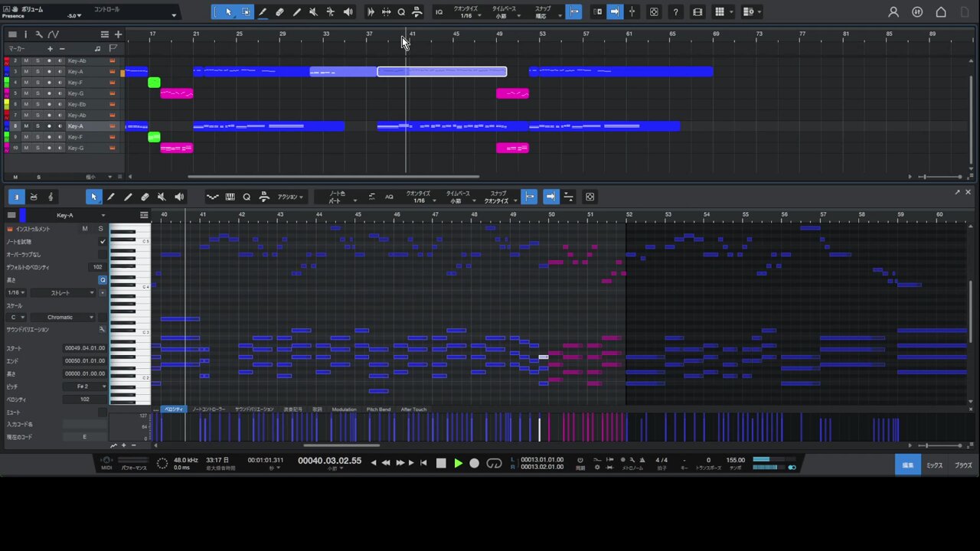
Task: Switch to score view treble clef icon
Action: click(51, 197)
